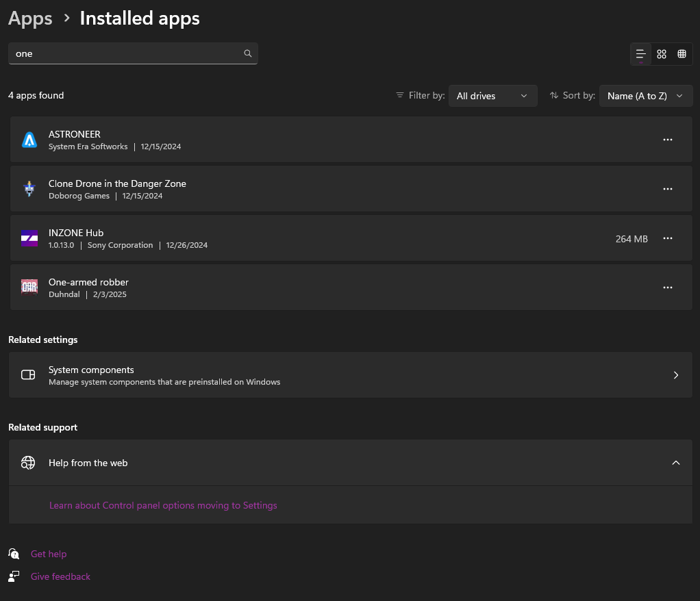Open more options for Clone Drone
This screenshot has height=601, width=700.
click(668, 189)
